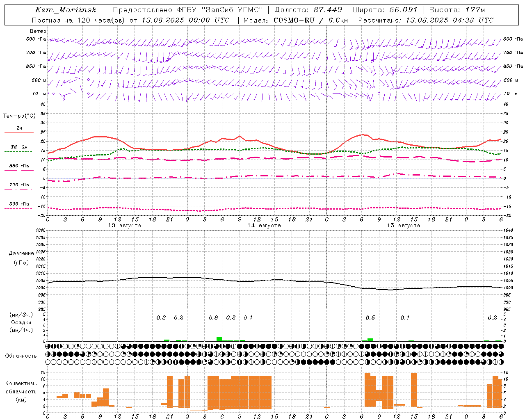Viewport: 525px width, 420px height.
Task: Click the Давление pressure label
Action: pos(21,253)
